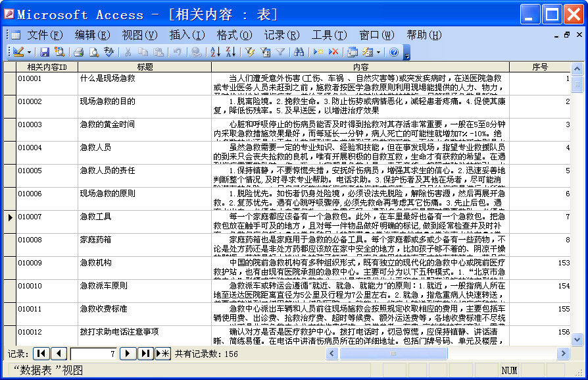The width and height of the screenshot is (588, 380).
Task: Select the 序号 column header
Action: pos(540,67)
